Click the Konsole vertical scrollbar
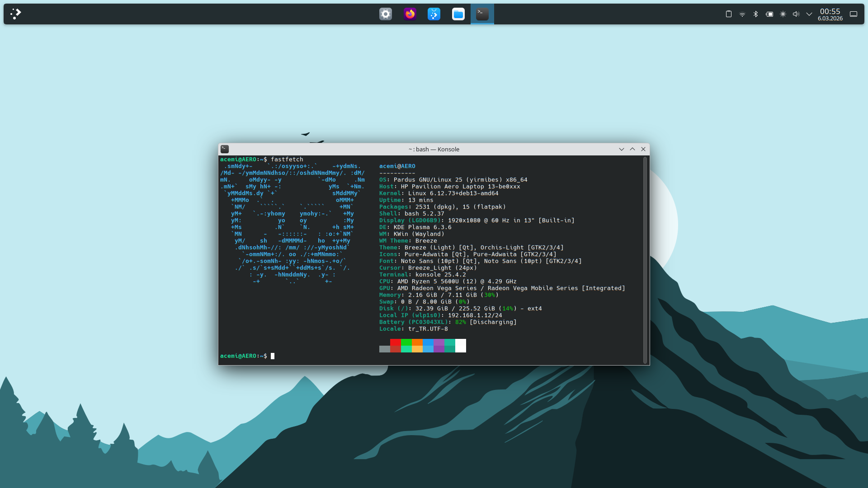This screenshot has width=868, height=488. (x=645, y=260)
